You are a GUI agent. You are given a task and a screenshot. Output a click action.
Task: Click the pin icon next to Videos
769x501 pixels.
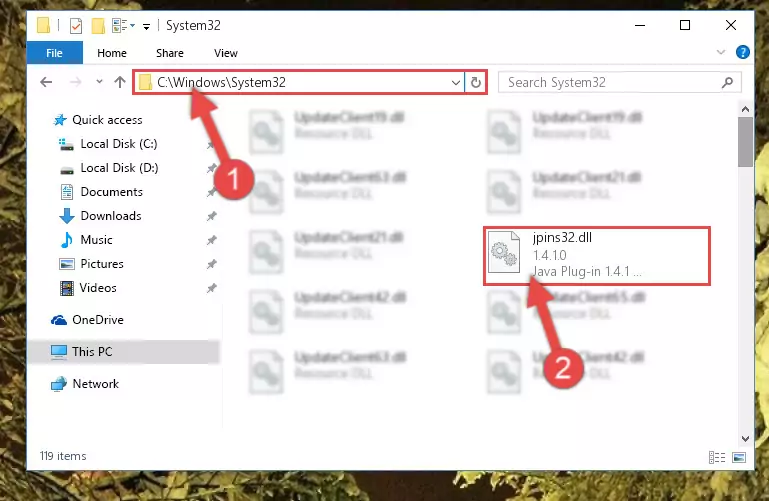(211, 288)
